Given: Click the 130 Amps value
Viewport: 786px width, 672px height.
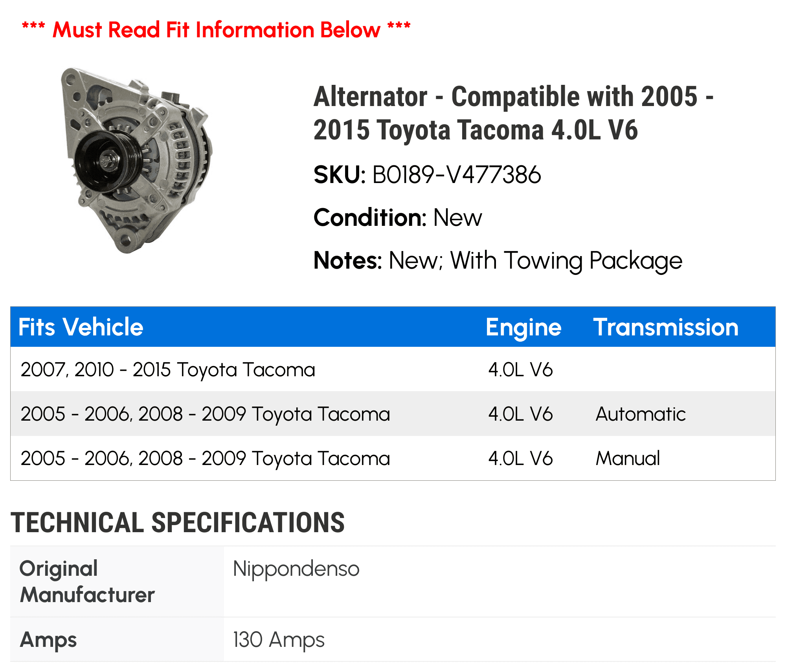Looking at the screenshot, I should coord(279,640).
